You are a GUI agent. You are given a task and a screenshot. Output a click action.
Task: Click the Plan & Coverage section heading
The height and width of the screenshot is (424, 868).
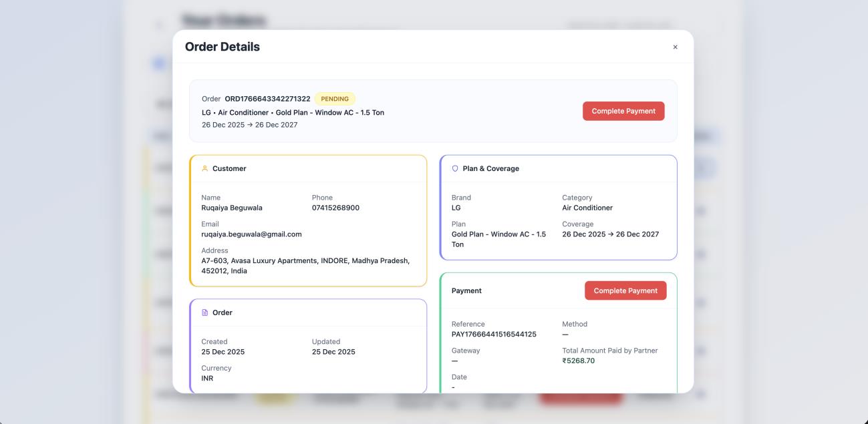[490, 169]
